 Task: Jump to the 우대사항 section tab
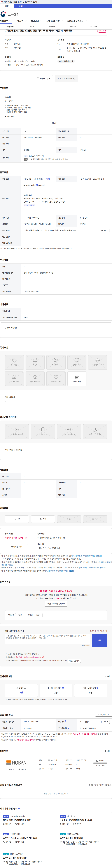tap(52, 27)
